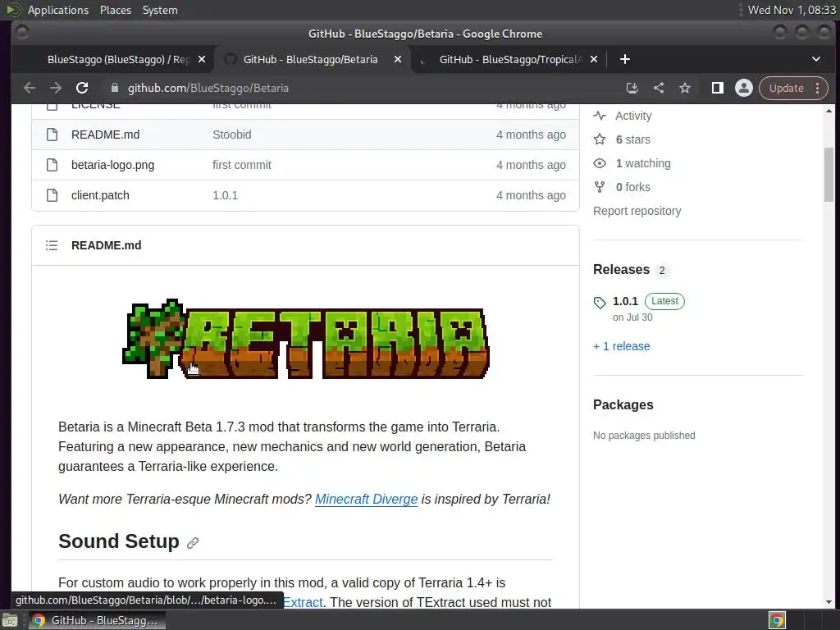
Task: Click the scrollbar up arrow
Action: tap(829, 111)
